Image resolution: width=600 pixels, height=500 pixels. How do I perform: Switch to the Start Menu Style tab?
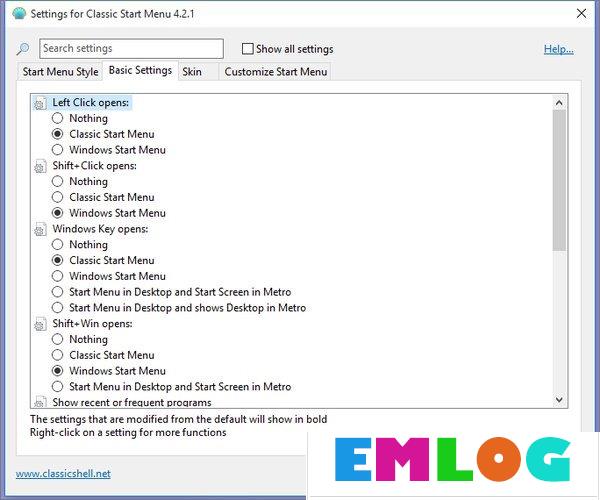(x=60, y=72)
